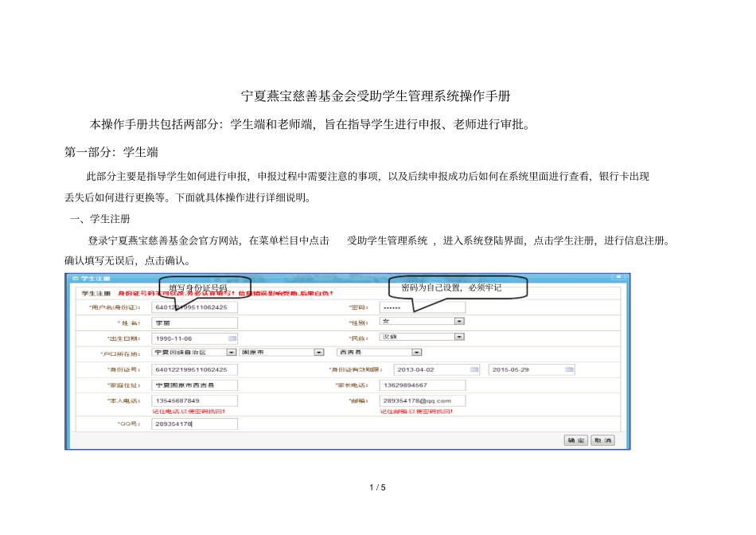Click the 身份证号 ID number input field
Screen dimensions: 756x535
pyautogui.click(x=194, y=369)
